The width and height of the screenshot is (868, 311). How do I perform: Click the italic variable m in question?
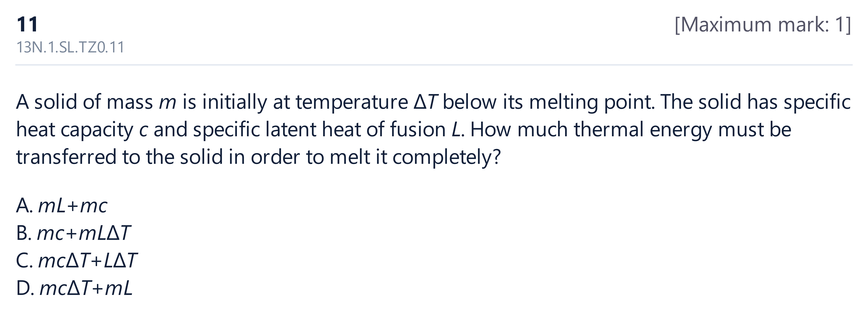(167, 102)
